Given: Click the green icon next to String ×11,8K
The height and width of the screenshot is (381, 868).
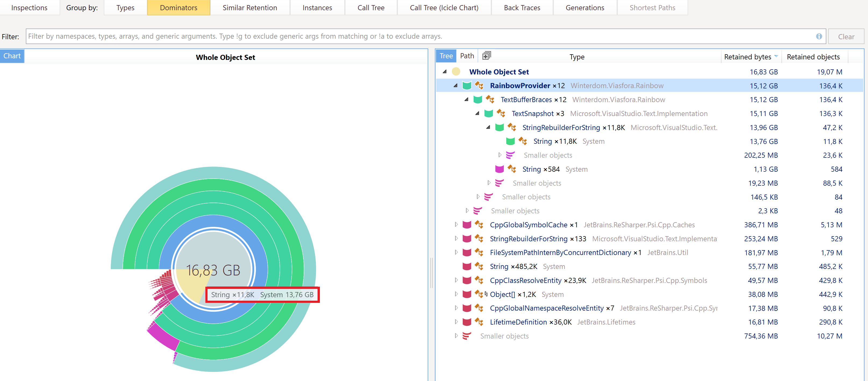Looking at the screenshot, I should point(510,141).
